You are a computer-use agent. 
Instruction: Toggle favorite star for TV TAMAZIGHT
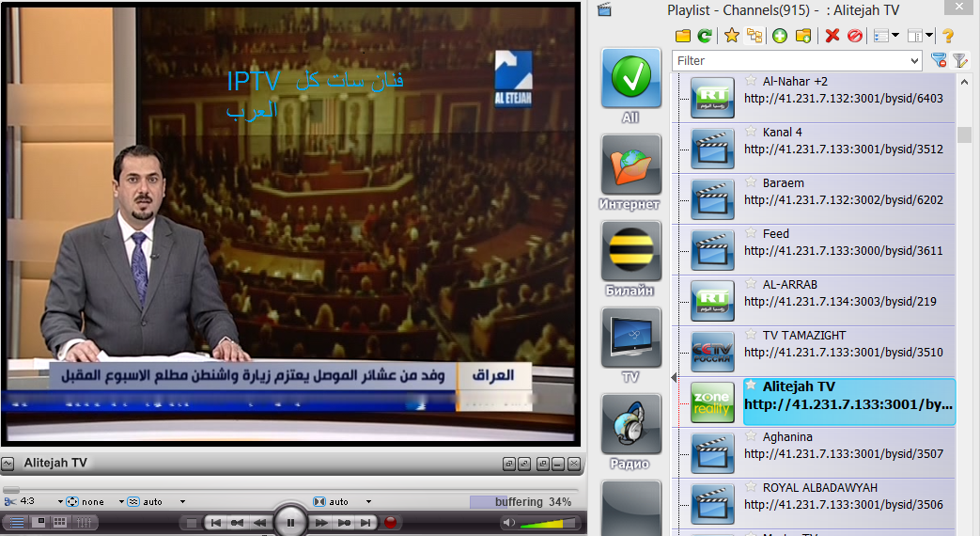tap(751, 334)
